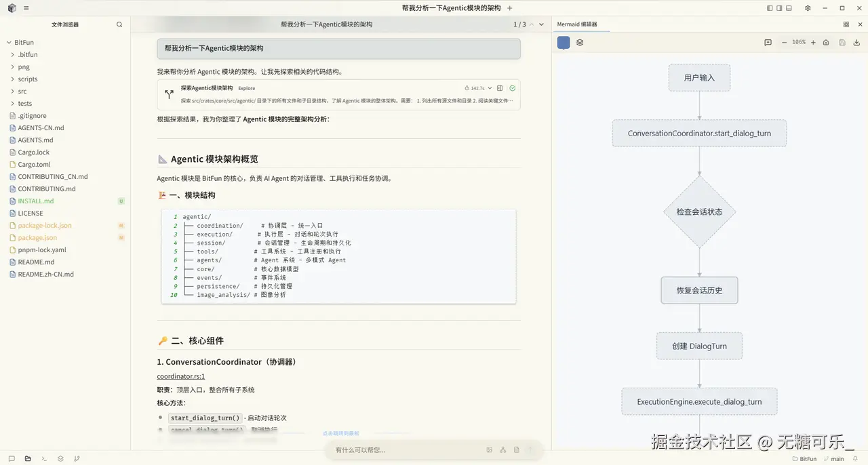Click the layers icon in Mermaid toolbar
The height and width of the screenshot is (465, 868).
tap(580, 43)
